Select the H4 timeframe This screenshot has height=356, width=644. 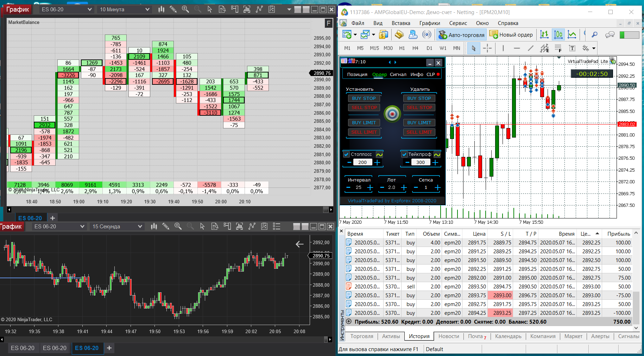coord(415,48)
